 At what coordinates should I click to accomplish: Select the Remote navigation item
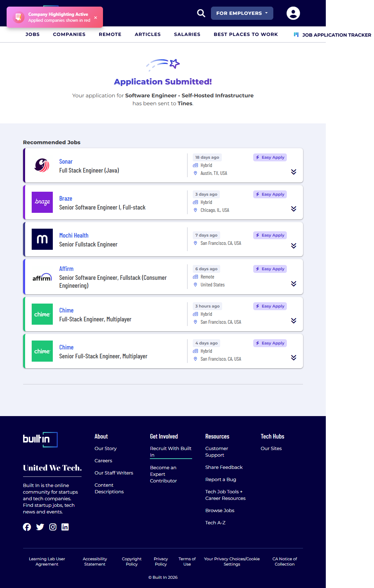click(x=110, y=34)
